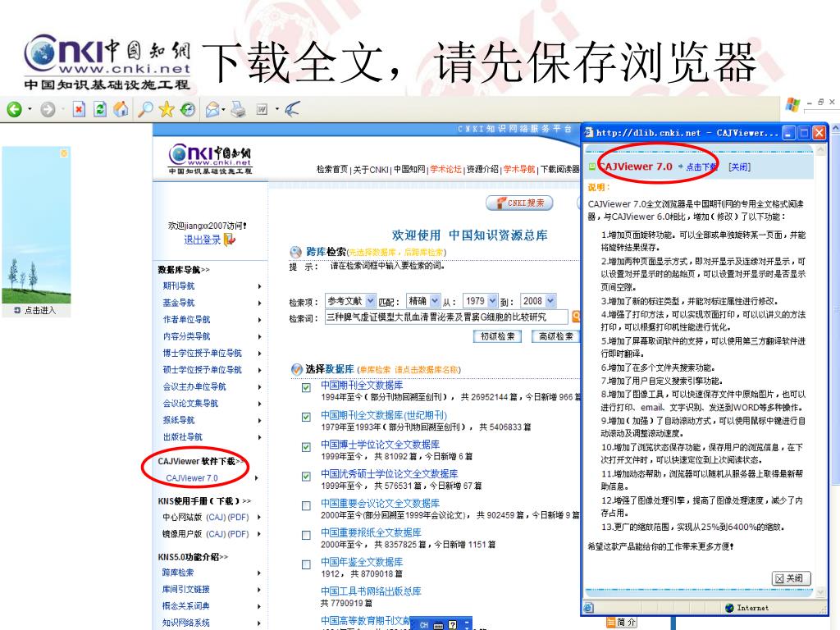This screenshot has width=840, height=630.
Task: Check 中国重要报纸全文数据库 checkbox
Action: point(306,535)
